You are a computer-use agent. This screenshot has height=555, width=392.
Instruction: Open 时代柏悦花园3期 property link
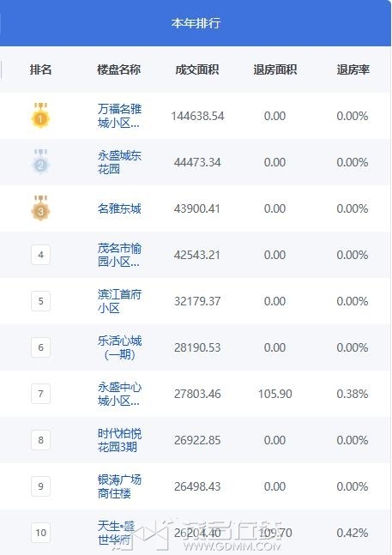coord(119,440)
